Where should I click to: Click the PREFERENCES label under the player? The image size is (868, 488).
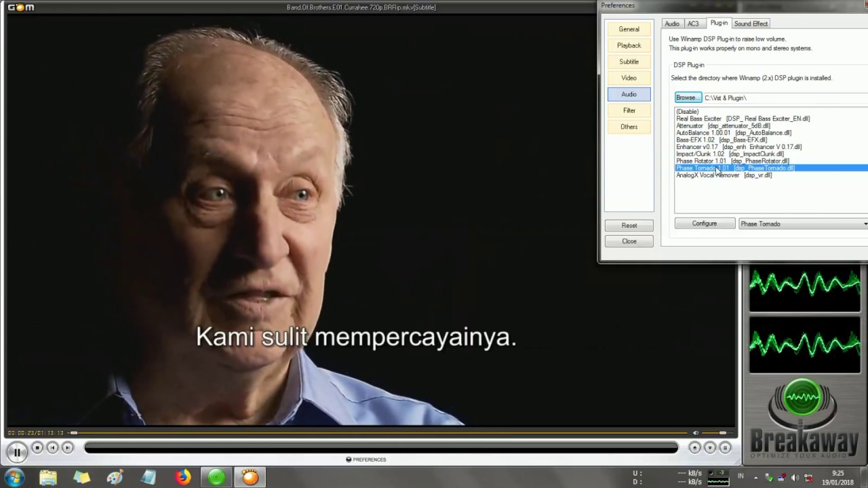point(366,460)
